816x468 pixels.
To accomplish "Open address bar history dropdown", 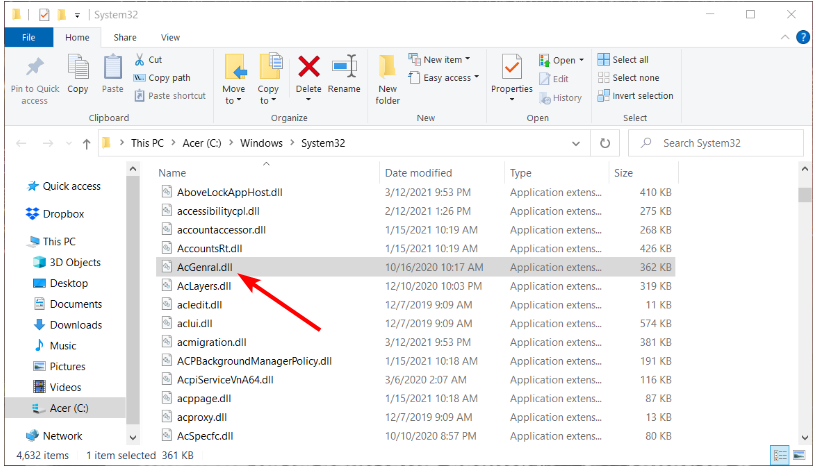I will click(x=576, y=144).
